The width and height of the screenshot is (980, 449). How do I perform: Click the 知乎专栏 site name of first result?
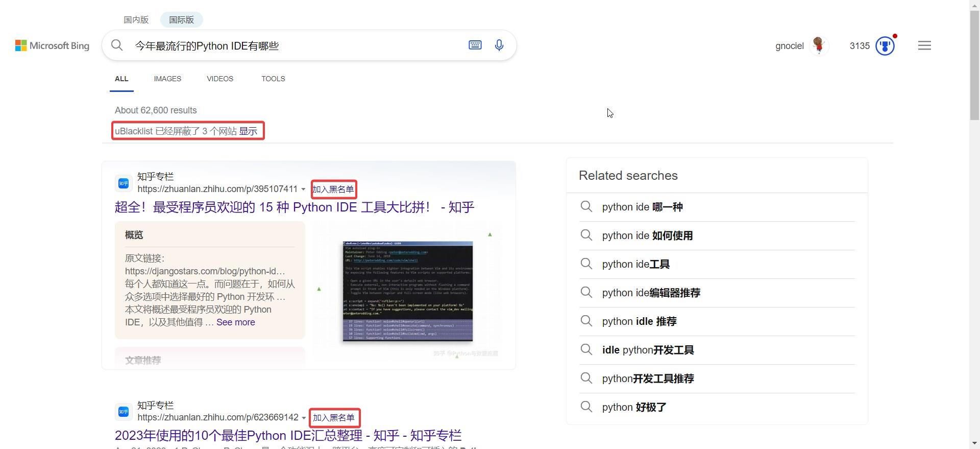(x=156, y=176)
